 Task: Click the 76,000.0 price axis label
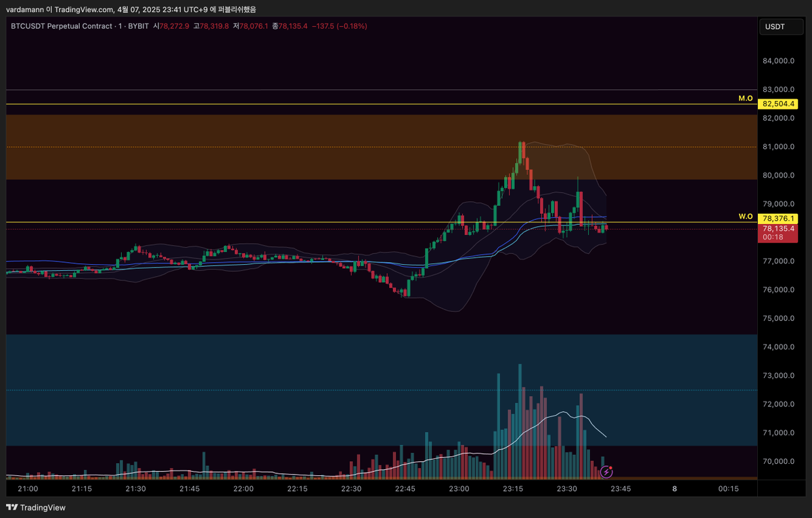[778, 290]
